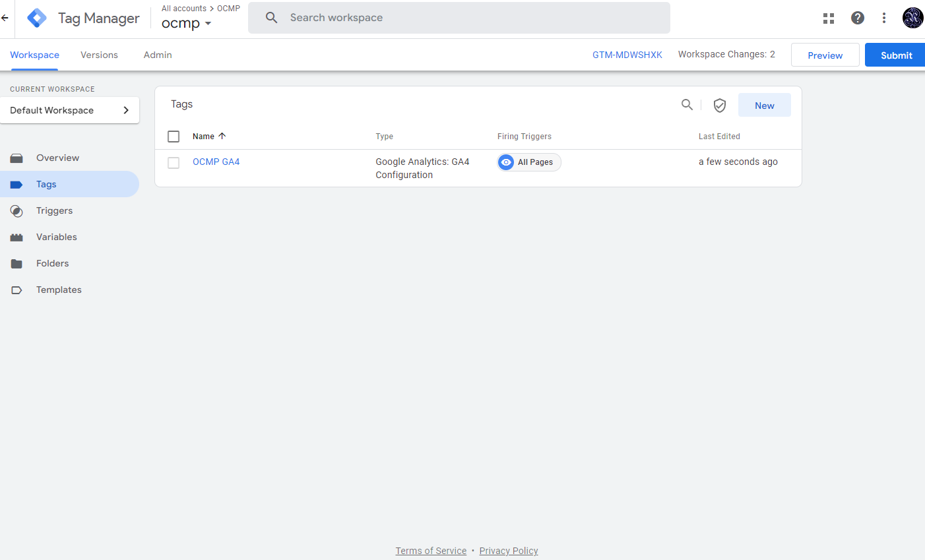Click the All Pages trigger chip
This screenshot has height=560, width=925.
click(529, 162)
